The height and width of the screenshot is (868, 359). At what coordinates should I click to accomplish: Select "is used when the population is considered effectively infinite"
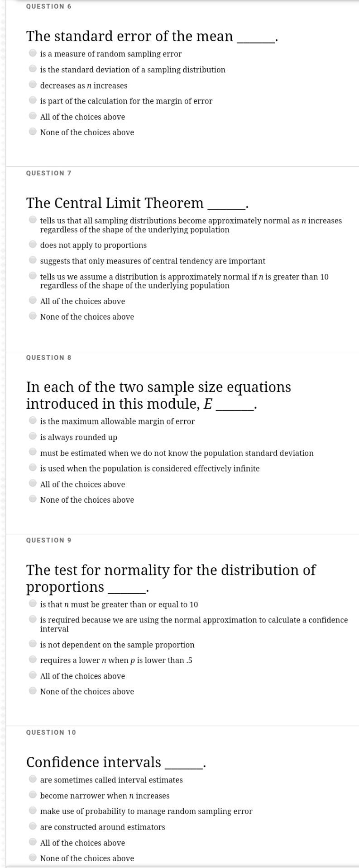pyautogui.click(x=33, y=467)
